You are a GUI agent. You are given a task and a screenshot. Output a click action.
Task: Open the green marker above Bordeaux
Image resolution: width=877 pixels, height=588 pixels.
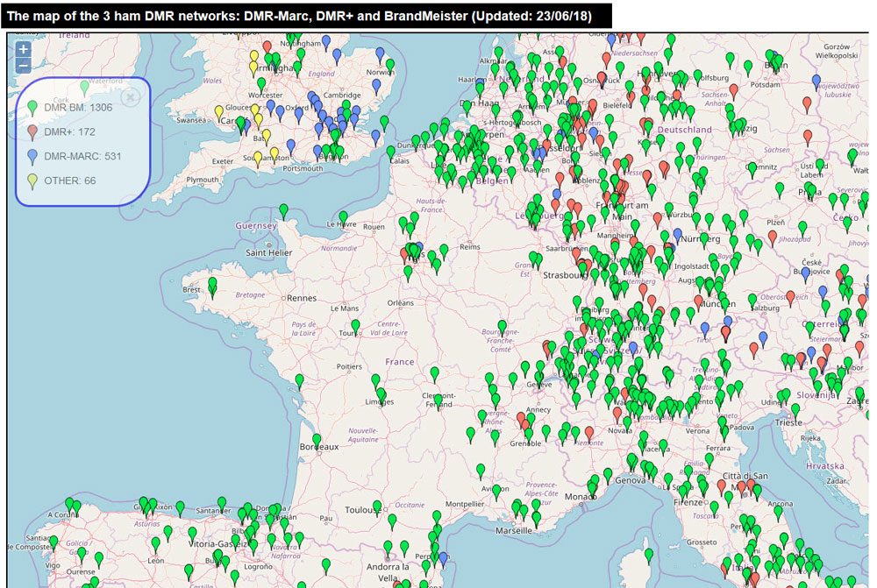(x=317, y=442)
